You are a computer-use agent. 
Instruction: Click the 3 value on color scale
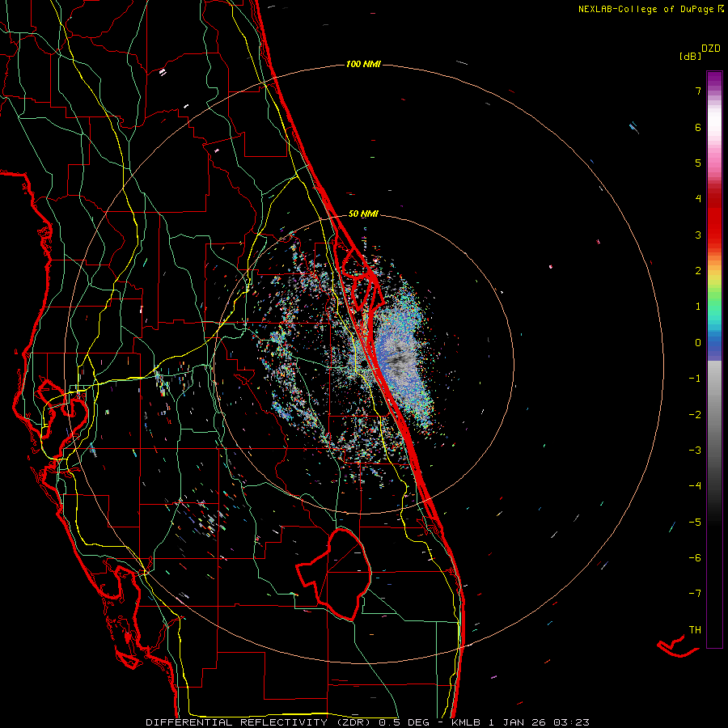coord(698,235)
